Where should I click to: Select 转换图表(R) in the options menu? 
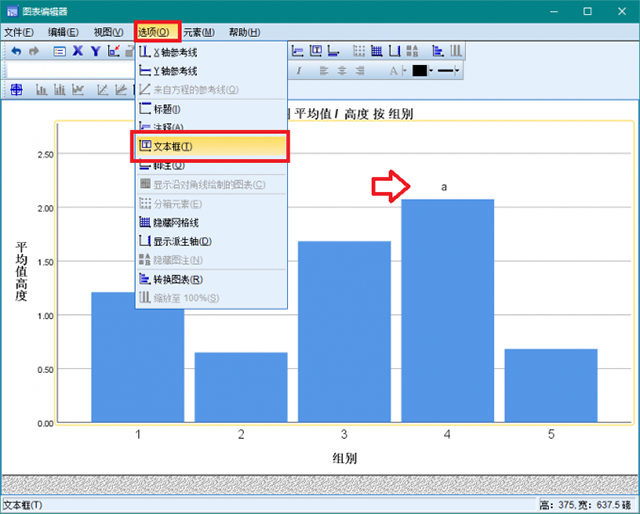(x=211, y=280)
